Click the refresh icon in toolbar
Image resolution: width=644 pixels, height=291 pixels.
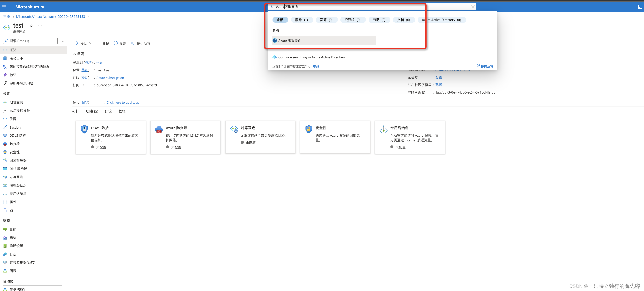click(x=116, y=43)
